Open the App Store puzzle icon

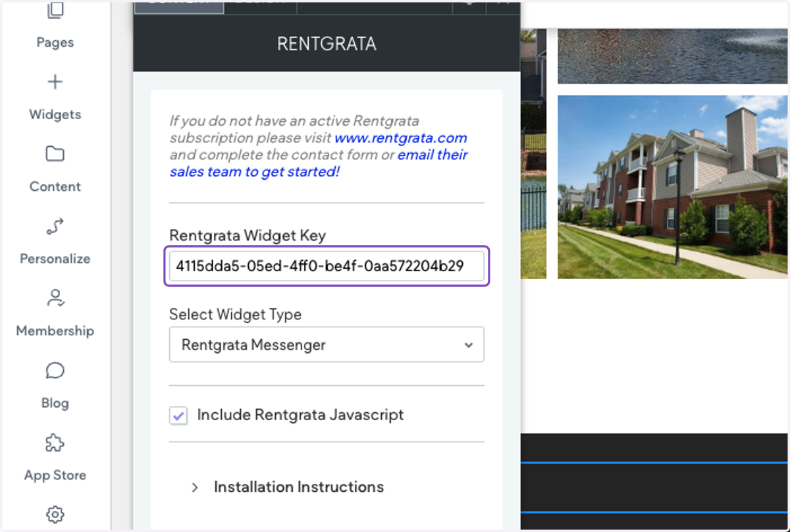(x=55, y=442)
